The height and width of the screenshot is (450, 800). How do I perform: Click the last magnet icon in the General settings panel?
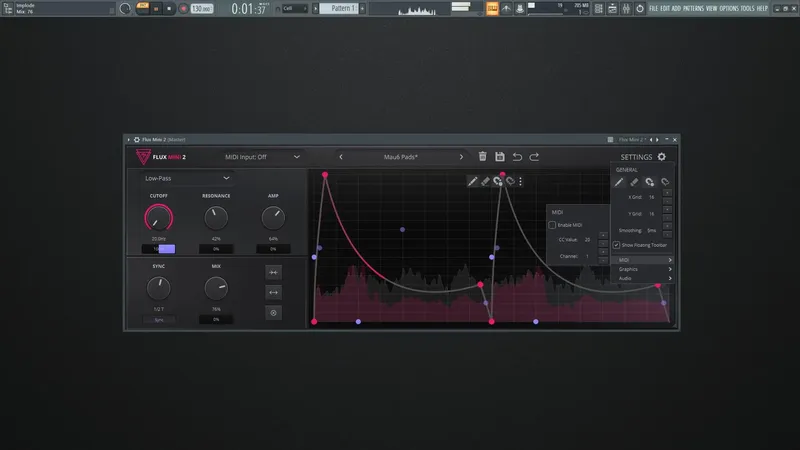(665, 182)
